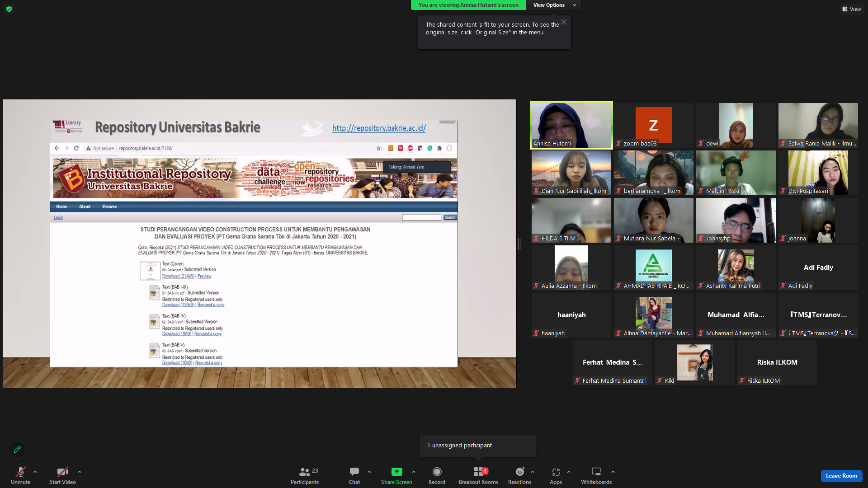The width and height of the screenshot is (868, 488).
Task: Click the browser reload icon in shared screen
Action: pyautogui.click(x=76, y=148)
